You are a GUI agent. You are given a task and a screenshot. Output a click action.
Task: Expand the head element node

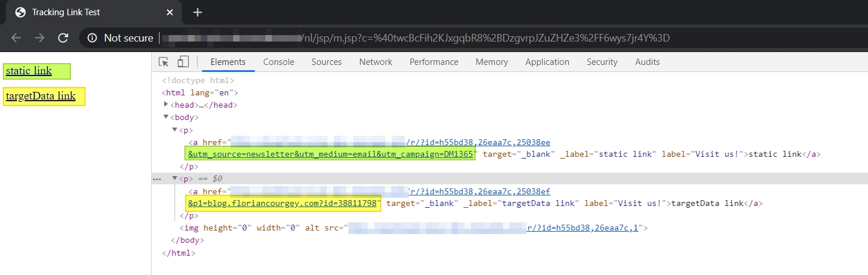[x=166, y=105]
